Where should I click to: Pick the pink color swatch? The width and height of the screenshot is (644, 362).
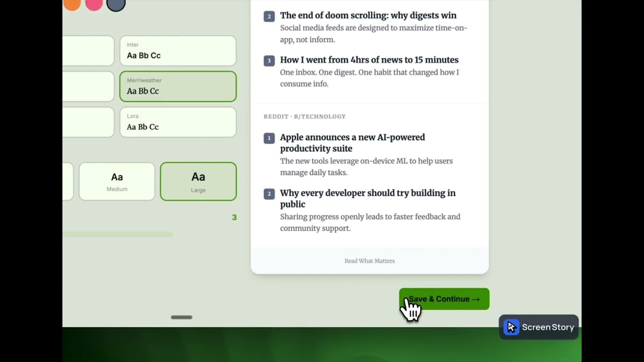click(94, 5)
